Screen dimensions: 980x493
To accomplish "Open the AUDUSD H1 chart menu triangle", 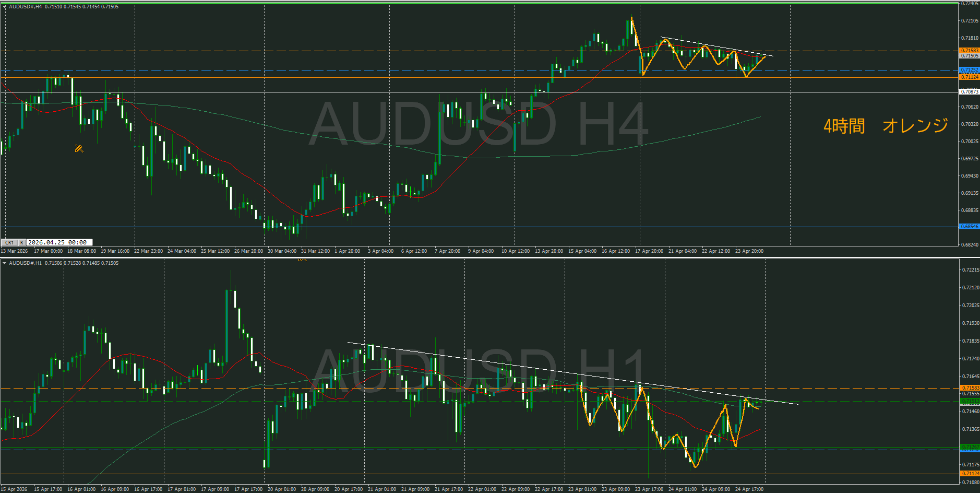I will tap(5, 263).
